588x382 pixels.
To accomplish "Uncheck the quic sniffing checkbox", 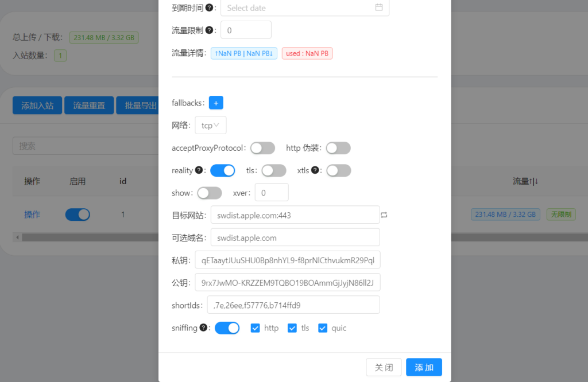I will click(323, 328).
